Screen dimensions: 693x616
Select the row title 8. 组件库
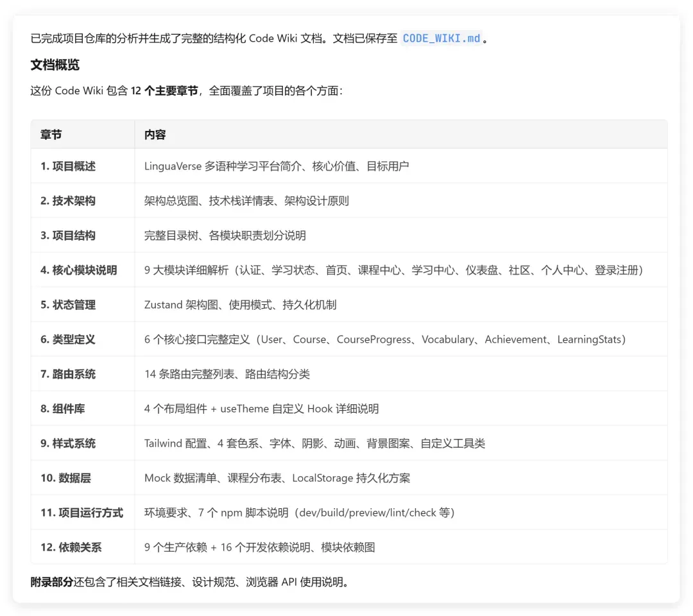coord(63,409)
